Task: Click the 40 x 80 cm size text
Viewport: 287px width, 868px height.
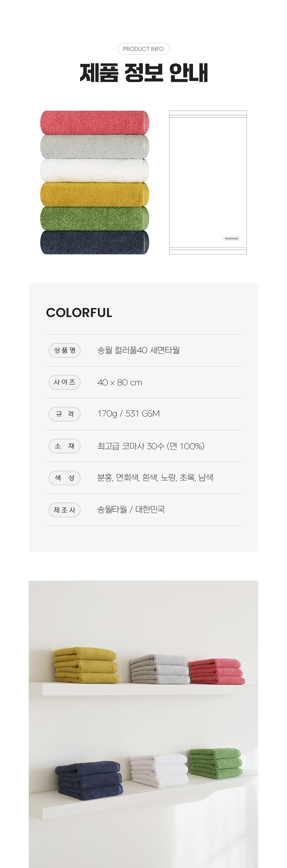Action: (x=119, y=383)
